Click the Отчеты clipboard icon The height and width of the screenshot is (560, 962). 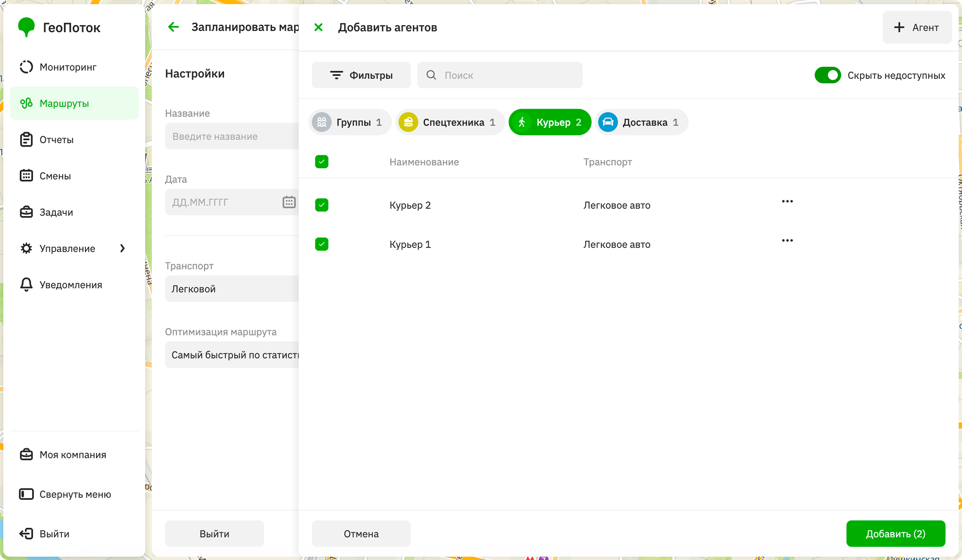click(x=26, y=140)
